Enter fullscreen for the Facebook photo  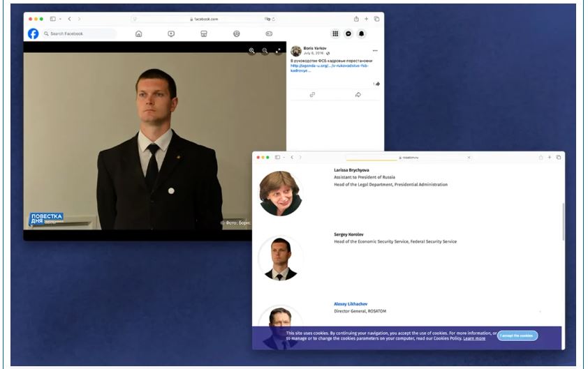278,51
